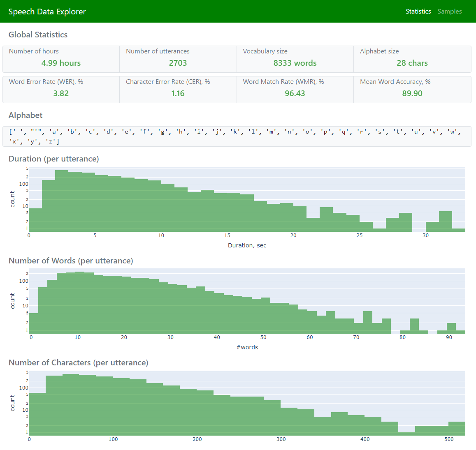
Task: Click the 'Duration, sec' axis label
Action: (247, 245)
